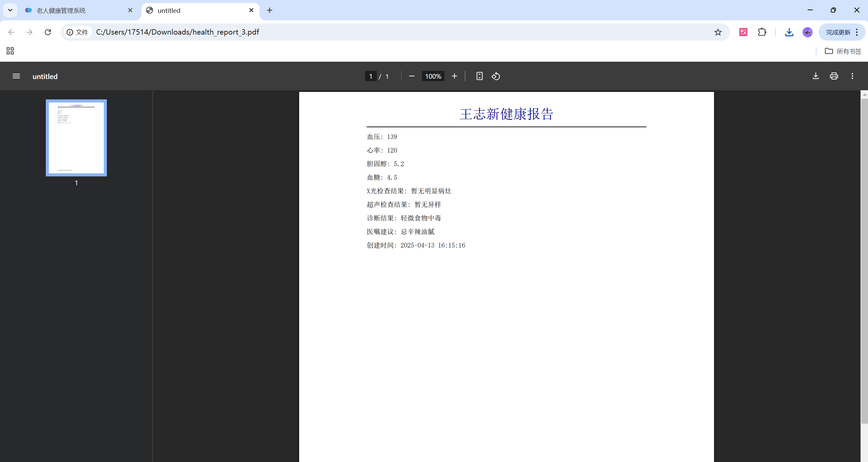
Task: Open Chrome downloads tray icon
Action: pyautogui.click(x=789, y=32)
